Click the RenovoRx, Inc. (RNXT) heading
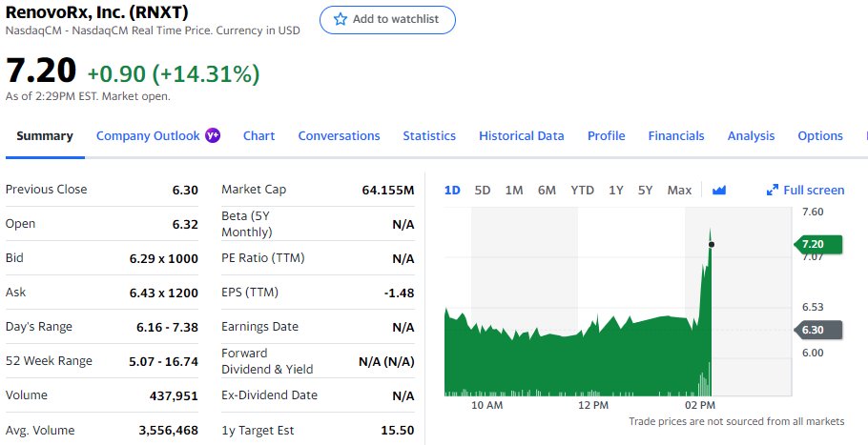 point(97,11)
